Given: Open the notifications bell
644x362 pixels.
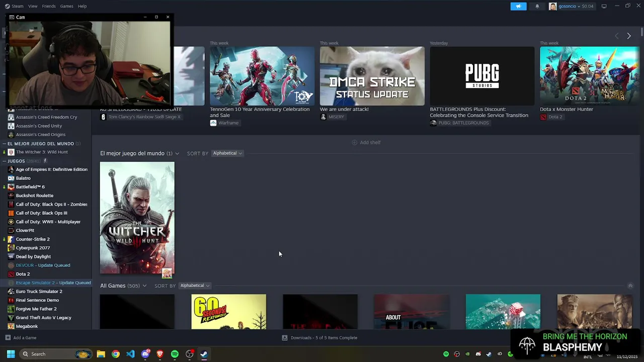Looking at the screenshot, I should click(537, 6).
